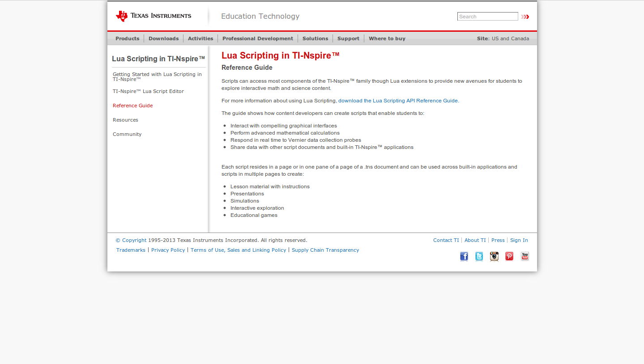This screenshot has height=364, width=644.
Task: Open the Pinterest icon in footer
Action: coord(509,256)
